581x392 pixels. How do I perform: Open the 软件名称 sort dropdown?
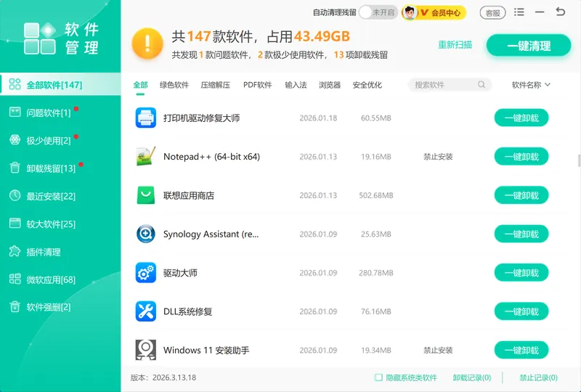[531, 85]
